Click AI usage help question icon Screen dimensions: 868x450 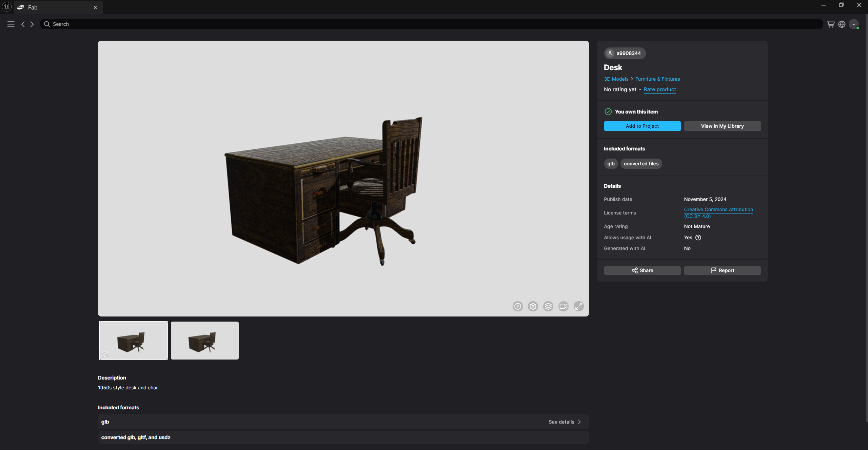tap(698, 238)
